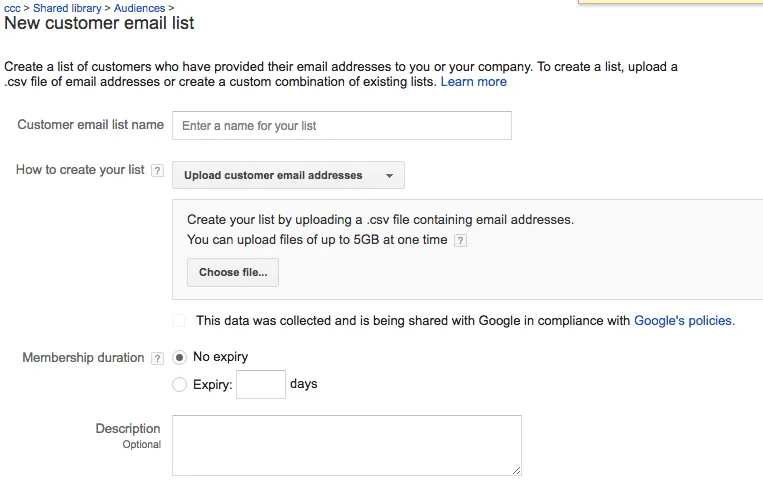The height and width of the screenshot is (500, 763).
Task: Click the Expiry days number field
Action: point(261,384)
